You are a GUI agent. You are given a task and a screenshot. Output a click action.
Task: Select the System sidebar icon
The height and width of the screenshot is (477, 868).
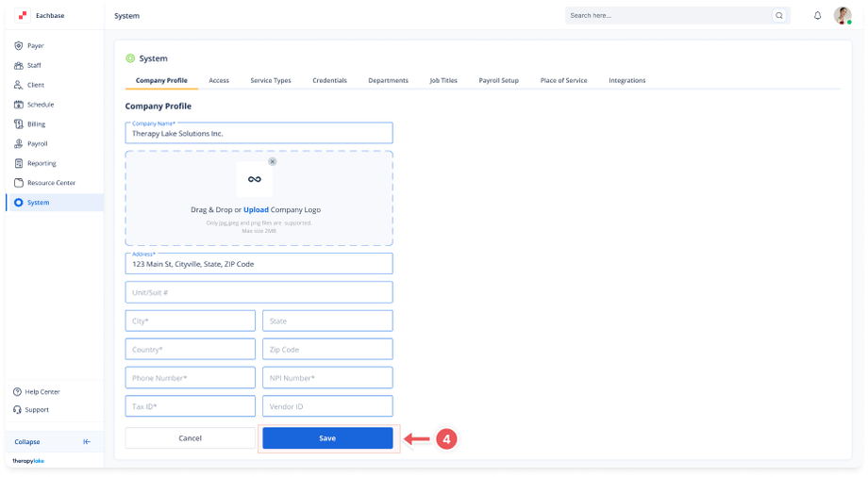coord(18,203)
